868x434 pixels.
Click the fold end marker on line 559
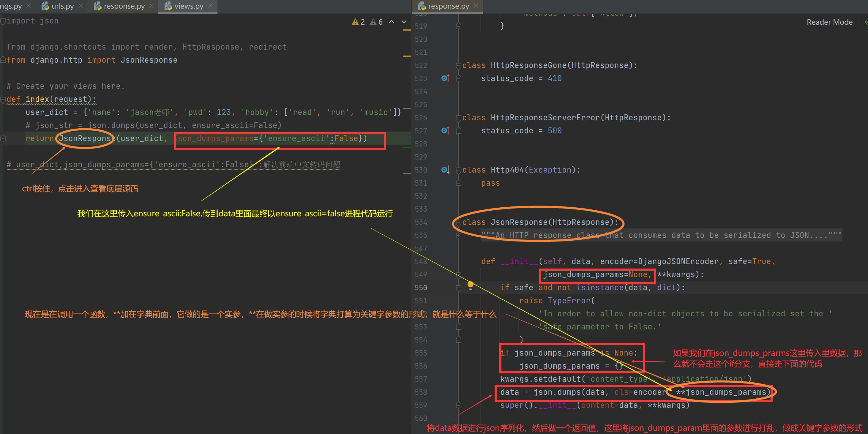pos(459,405)
